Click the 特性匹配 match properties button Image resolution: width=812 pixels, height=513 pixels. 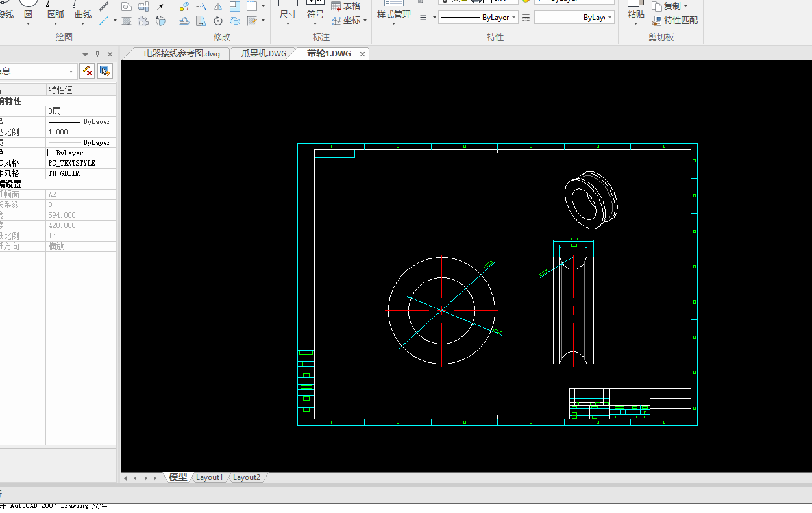pos(675,20)
